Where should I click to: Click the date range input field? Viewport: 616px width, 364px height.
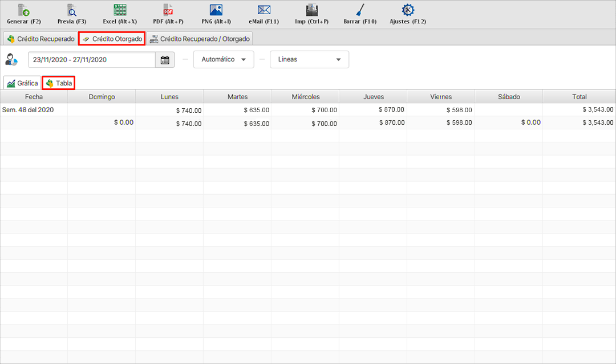(x=91, y=60)
